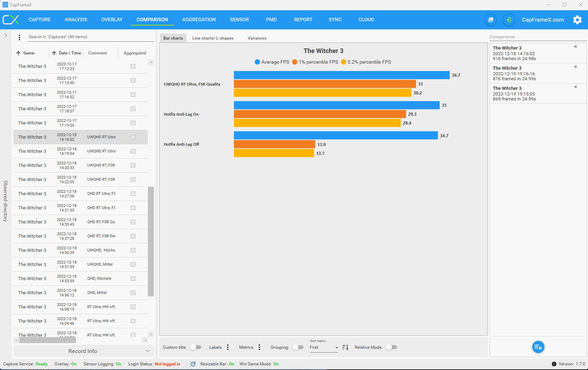588x370 pixels.
Task: Click the scroll up arrow of captures list
Action: coord(151,63)
